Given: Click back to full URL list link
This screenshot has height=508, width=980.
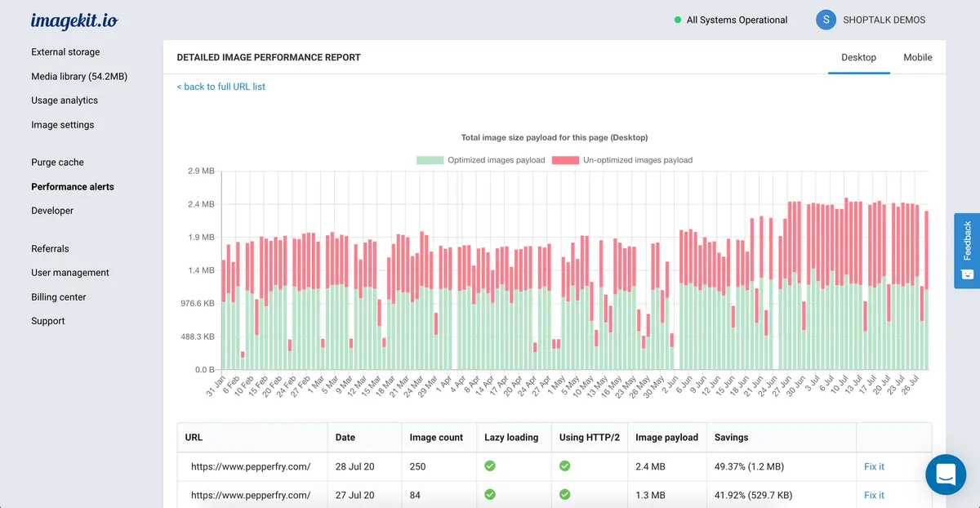Looking at the screenshot, I should click(221, 87).
